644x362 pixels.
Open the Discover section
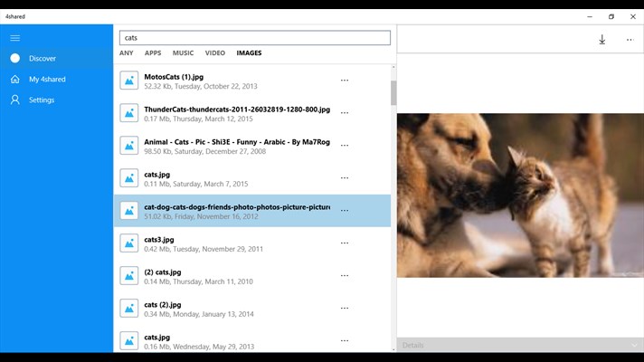(x=42, y=59)
